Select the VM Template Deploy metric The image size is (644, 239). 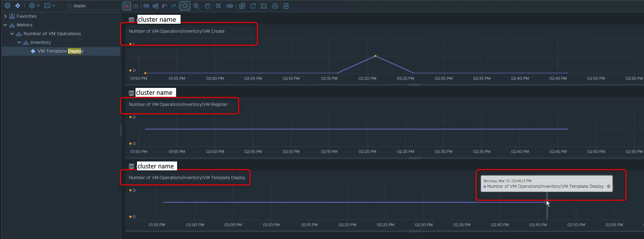click(60, 51)
